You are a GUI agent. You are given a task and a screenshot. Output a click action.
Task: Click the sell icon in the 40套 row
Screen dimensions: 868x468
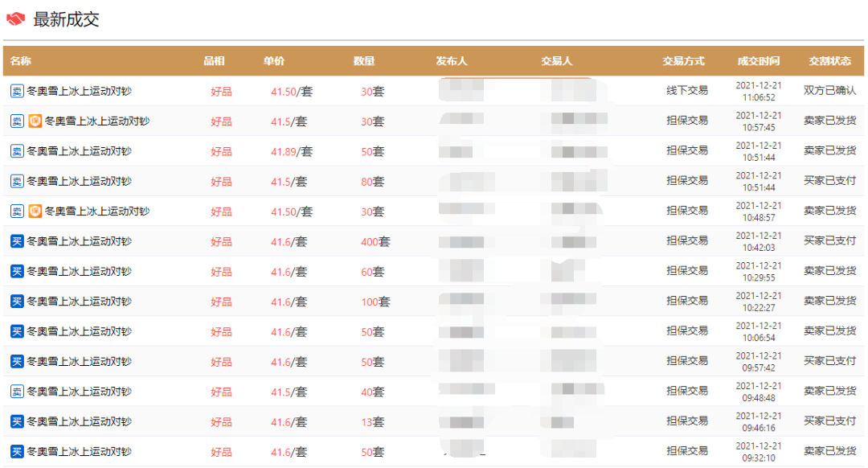pyautogui.click(x=17, y=392)
